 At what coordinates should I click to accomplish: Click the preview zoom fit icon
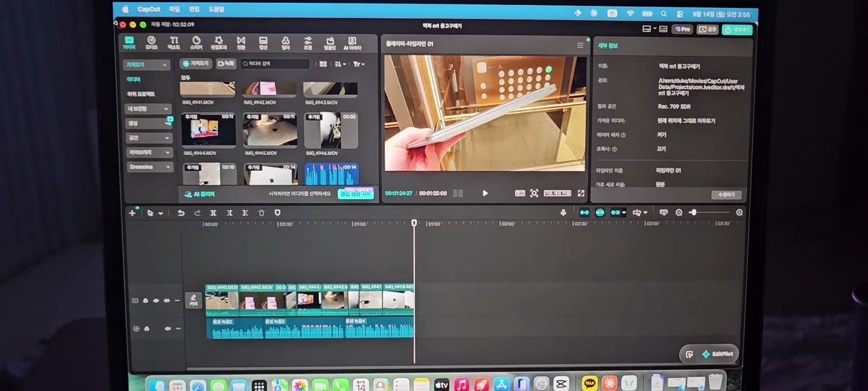click(534, 193)
